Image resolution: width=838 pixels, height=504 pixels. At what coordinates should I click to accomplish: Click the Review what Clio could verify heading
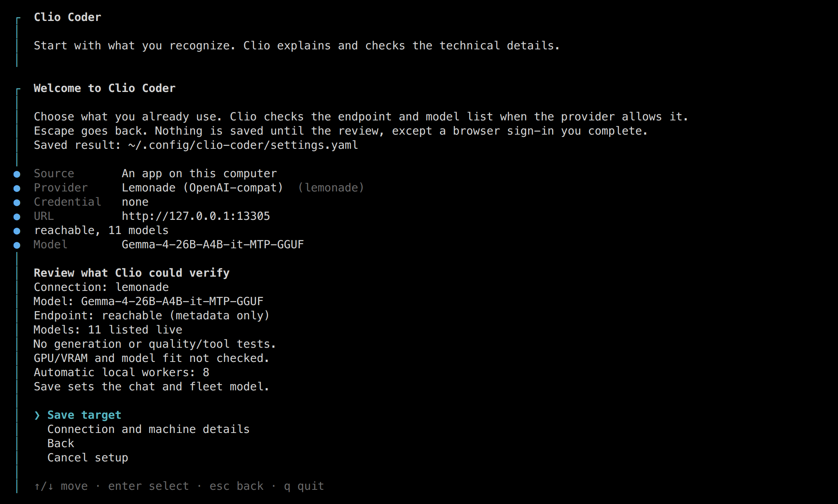132,273
